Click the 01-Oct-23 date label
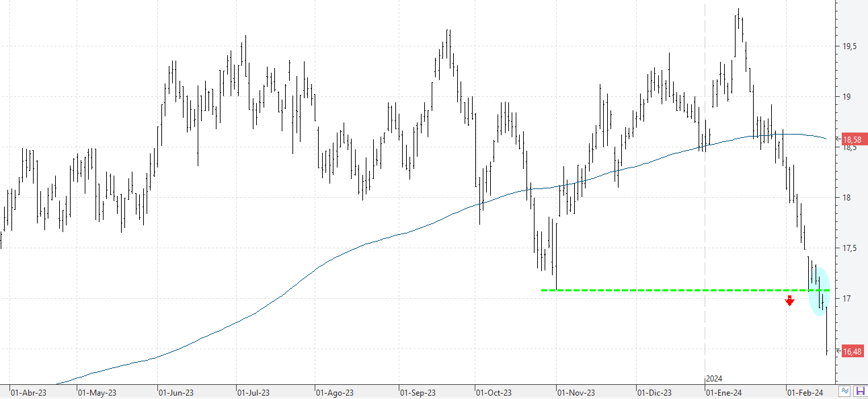The image size is (868, 399). 494,392
